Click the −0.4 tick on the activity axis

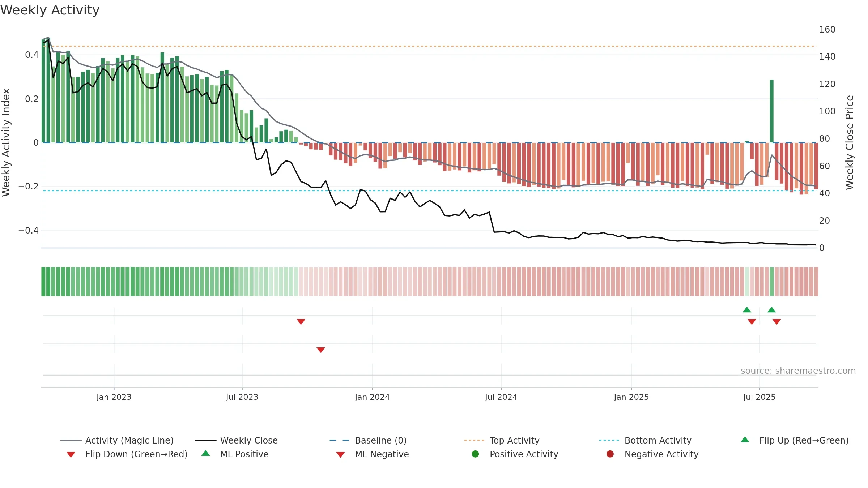click(x=29, y=231)
